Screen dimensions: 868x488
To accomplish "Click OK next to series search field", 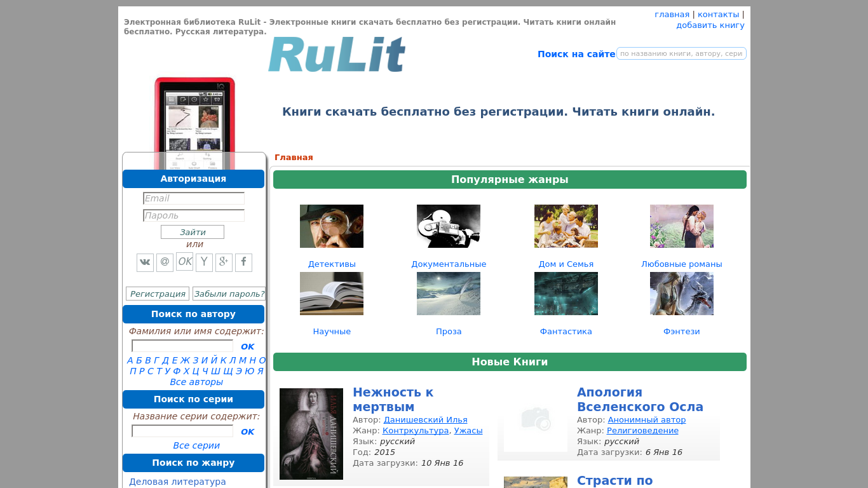I will [x=247, y=431].
